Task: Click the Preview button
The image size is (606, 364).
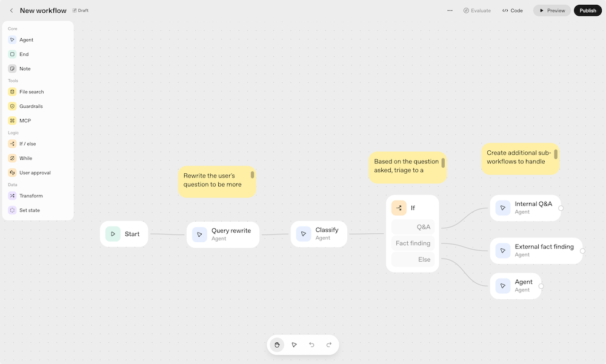Action: point(551,10)
